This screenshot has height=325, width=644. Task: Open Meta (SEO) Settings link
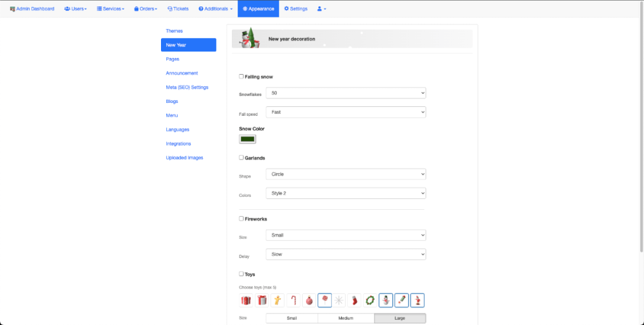pos(187,88)
